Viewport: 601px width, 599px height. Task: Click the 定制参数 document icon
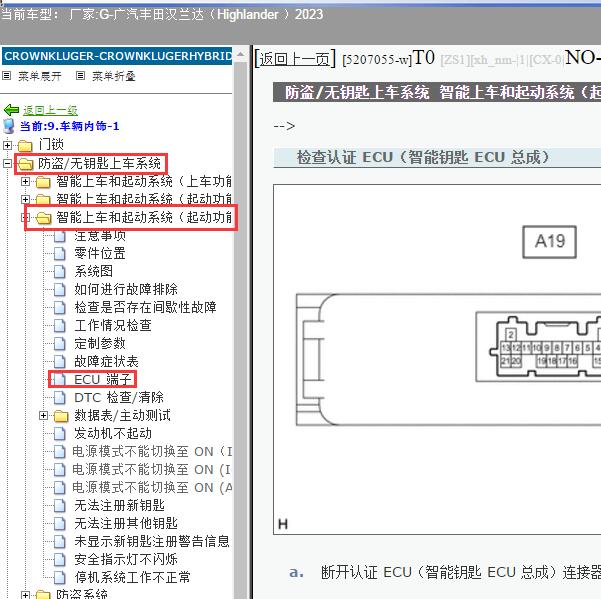point(59,343)
